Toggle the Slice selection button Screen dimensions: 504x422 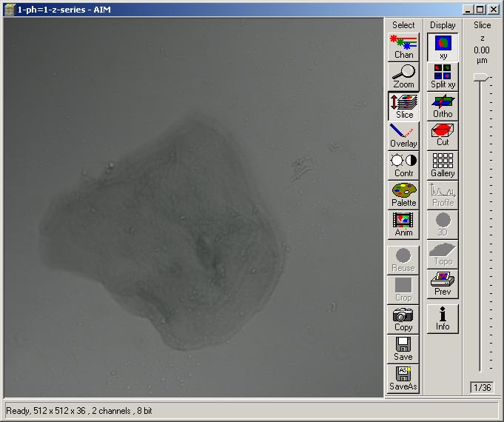403,107
